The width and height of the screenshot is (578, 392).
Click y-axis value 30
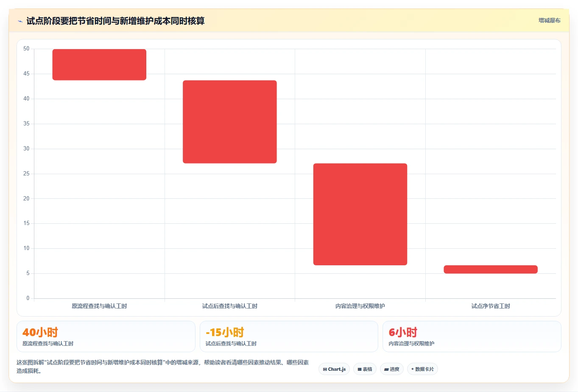point(26,149)
